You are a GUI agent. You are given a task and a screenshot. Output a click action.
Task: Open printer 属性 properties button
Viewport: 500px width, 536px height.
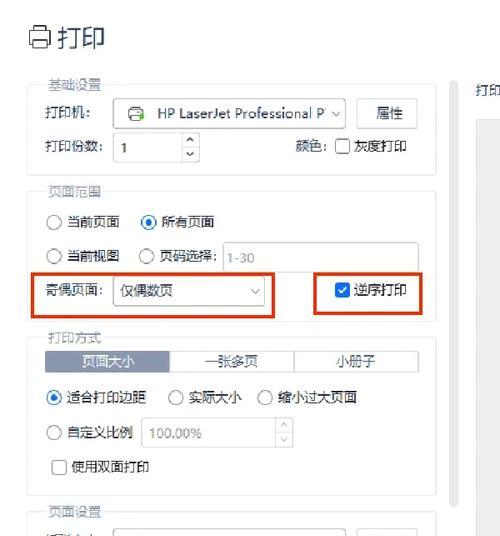point(387,113)
